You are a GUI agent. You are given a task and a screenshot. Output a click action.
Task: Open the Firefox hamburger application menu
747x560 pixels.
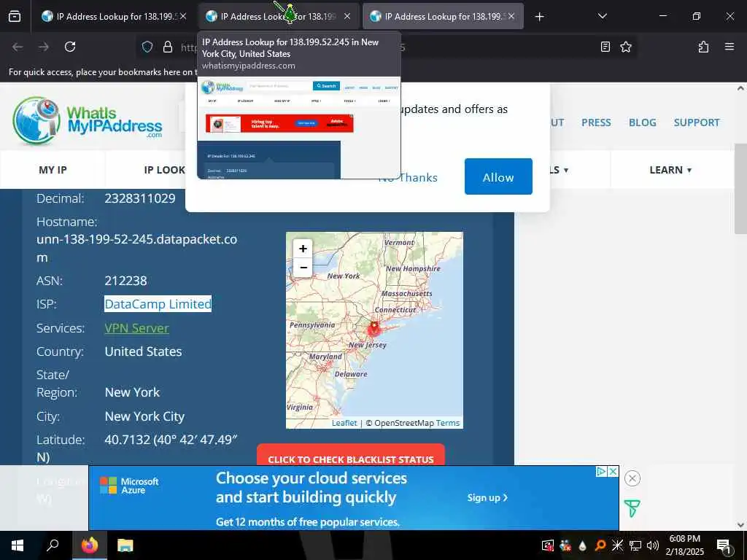coord(729,47)
